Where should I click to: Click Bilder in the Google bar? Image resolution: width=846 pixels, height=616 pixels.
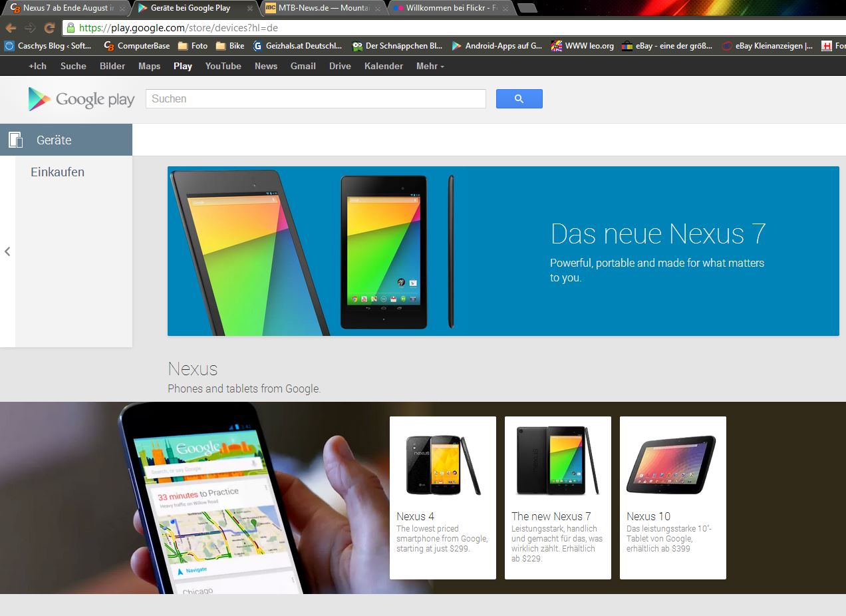pyautogui.click(x=112, y=66)
